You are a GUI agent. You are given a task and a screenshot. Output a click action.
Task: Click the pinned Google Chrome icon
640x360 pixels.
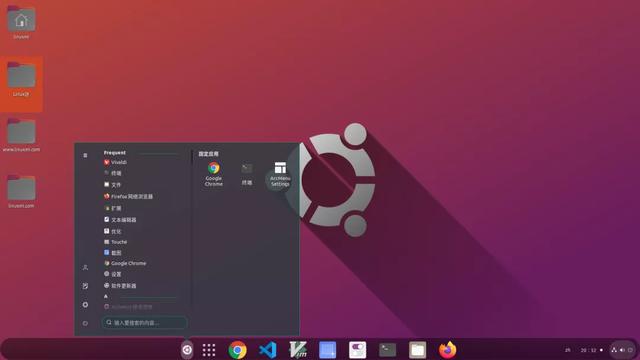pyautogui.click(x=213, y=174)
